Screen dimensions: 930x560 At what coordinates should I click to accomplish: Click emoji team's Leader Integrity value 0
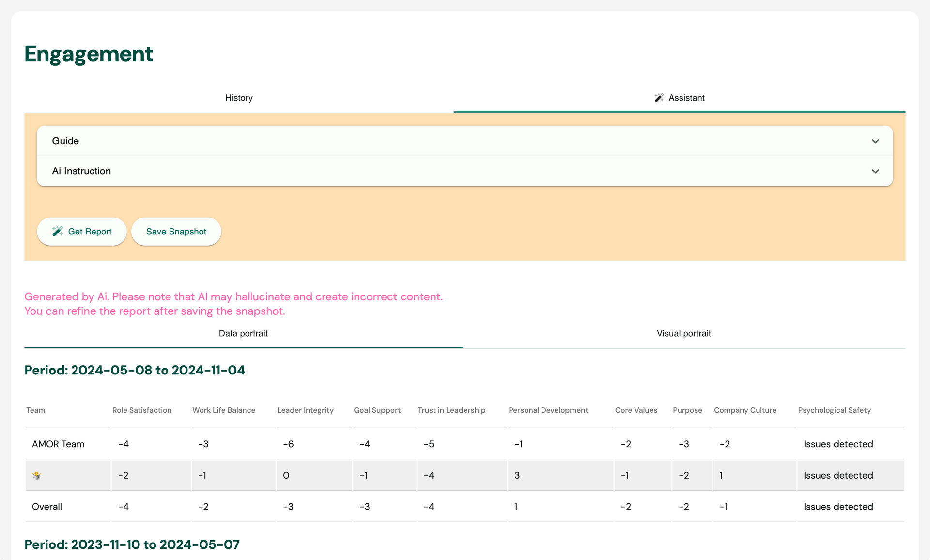click(286, 476)
